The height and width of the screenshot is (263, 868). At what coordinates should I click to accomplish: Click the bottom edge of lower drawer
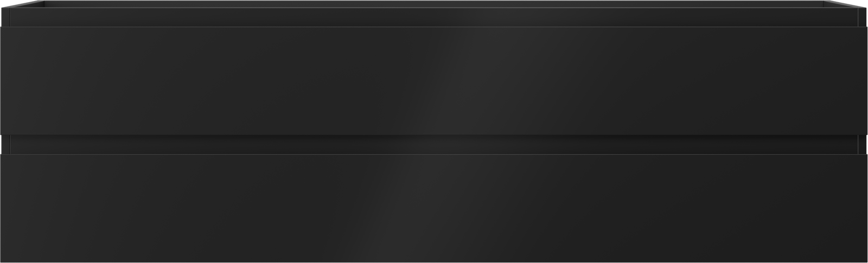pyautogui.click(x=434, y=261)
